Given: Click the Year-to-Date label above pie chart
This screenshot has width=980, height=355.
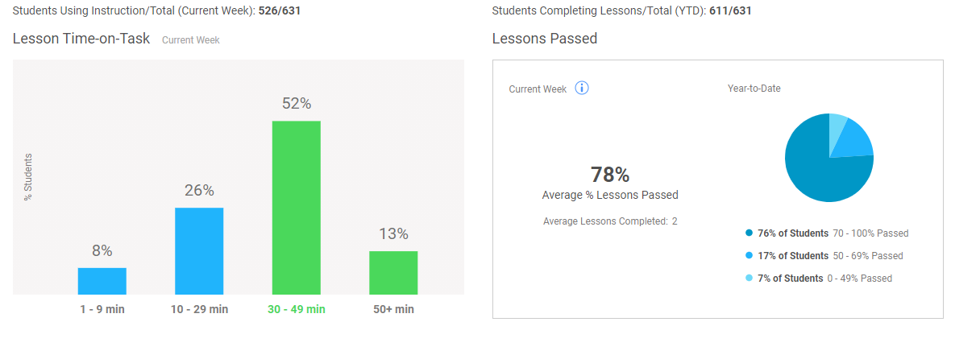Looking at the screenshot, I should click(x=754, y=89).
